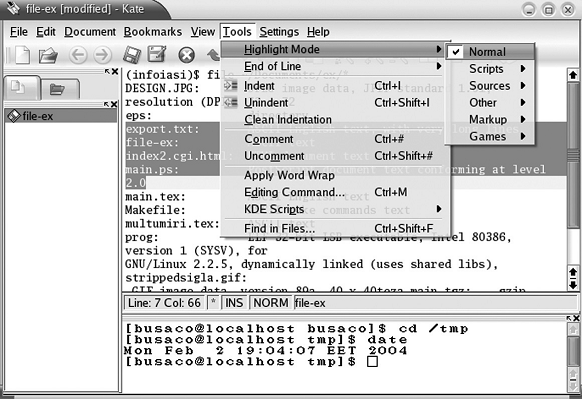Toggle the INS insert mode indicator
Viewport: 582px width, 399px height.
(234, 303)
